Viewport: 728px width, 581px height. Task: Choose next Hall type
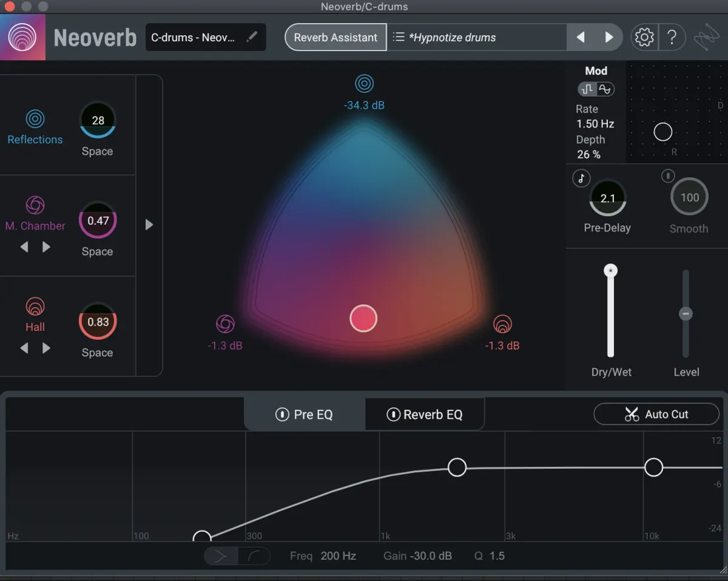point(46,348)
